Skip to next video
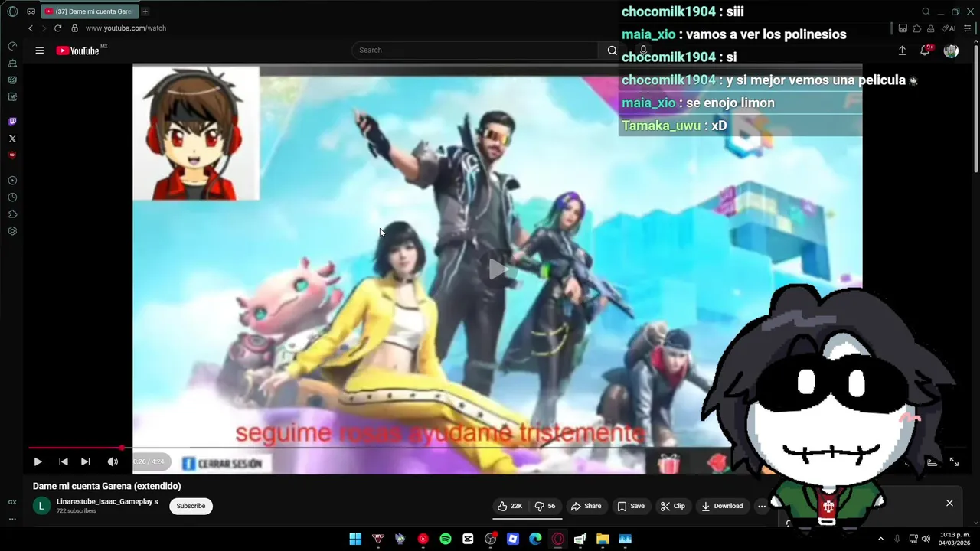This screenshot has width=980, height=551. pos(86,461)
